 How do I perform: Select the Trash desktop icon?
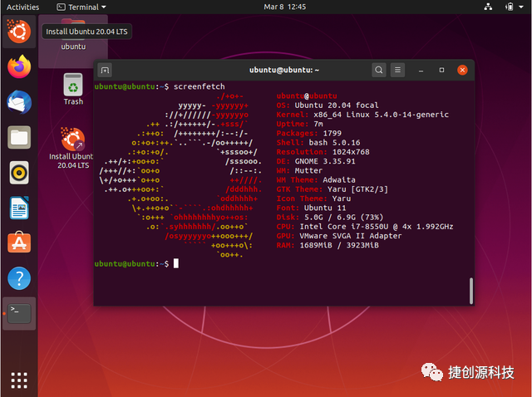(x=73, y=89)
